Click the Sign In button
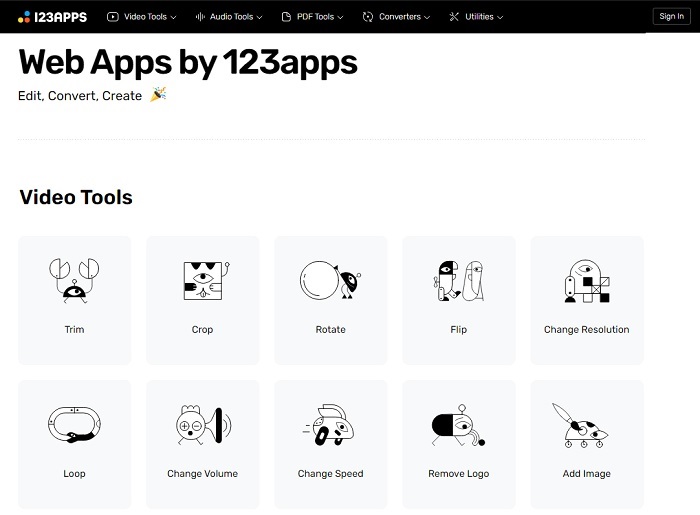This screenshot has width=700, height=515. click(671, 16)
